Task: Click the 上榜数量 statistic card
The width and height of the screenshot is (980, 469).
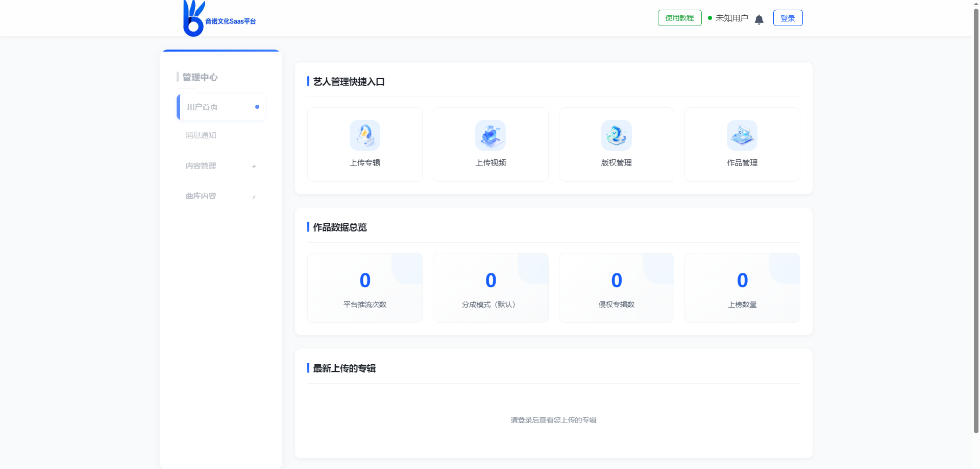Action: point(742,288)
